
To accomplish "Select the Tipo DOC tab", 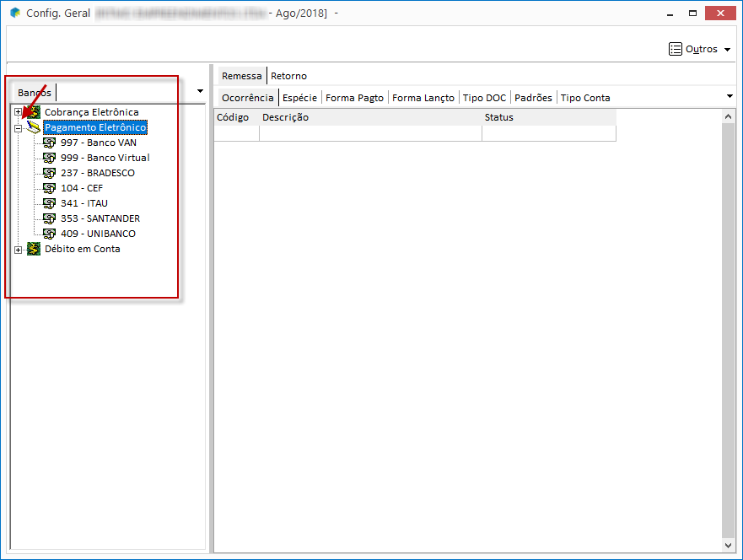I will pyautogui.click(x=484, y=98).
